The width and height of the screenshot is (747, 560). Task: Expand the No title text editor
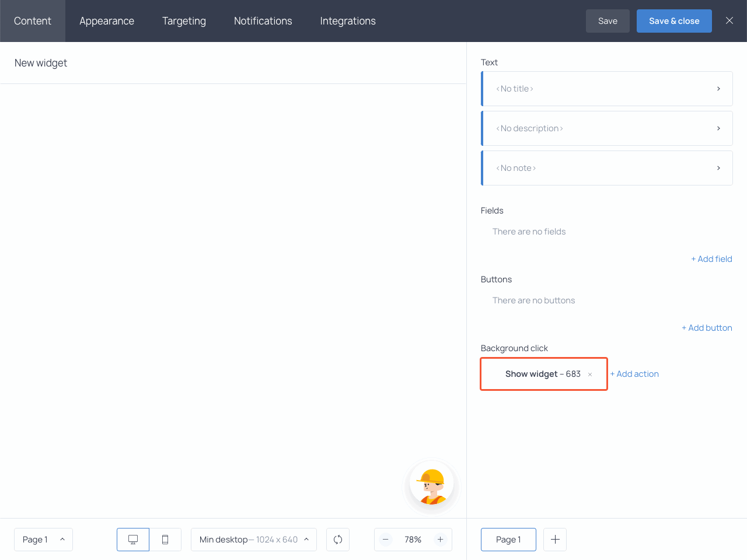(718, 89)
